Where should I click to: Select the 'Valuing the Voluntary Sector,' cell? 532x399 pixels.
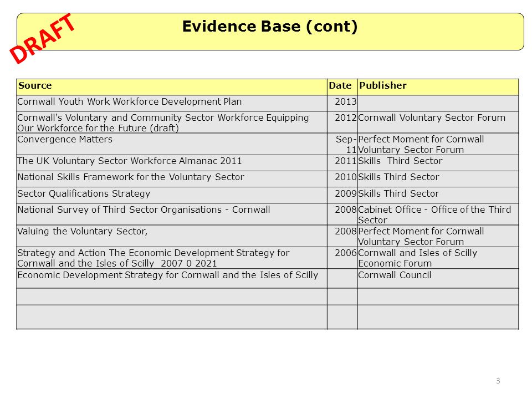[x=172, y=236]
